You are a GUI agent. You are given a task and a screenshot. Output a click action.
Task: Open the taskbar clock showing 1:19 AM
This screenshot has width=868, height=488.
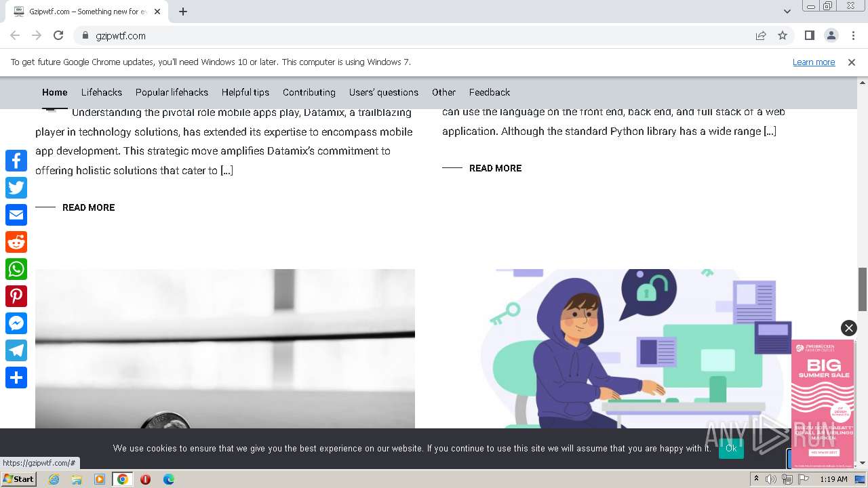point(833,479)
